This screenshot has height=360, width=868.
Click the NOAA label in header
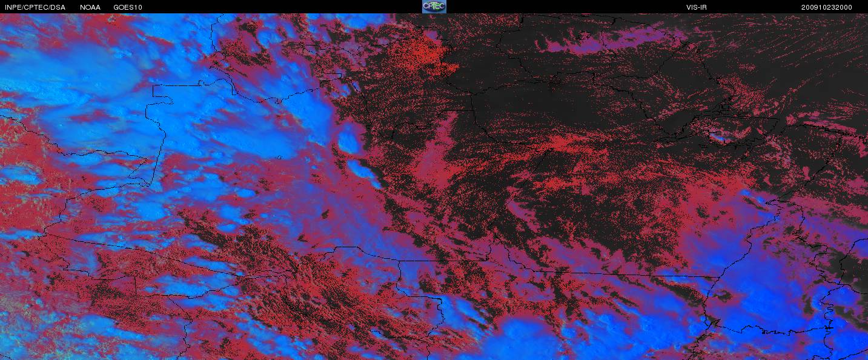point(90,7)
